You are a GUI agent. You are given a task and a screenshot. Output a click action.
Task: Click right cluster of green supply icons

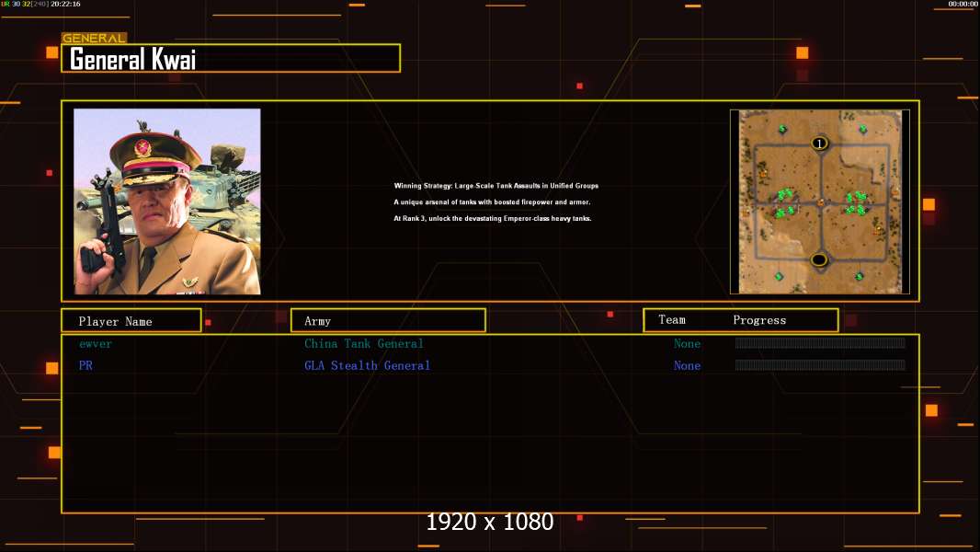[x=856, y=202]
